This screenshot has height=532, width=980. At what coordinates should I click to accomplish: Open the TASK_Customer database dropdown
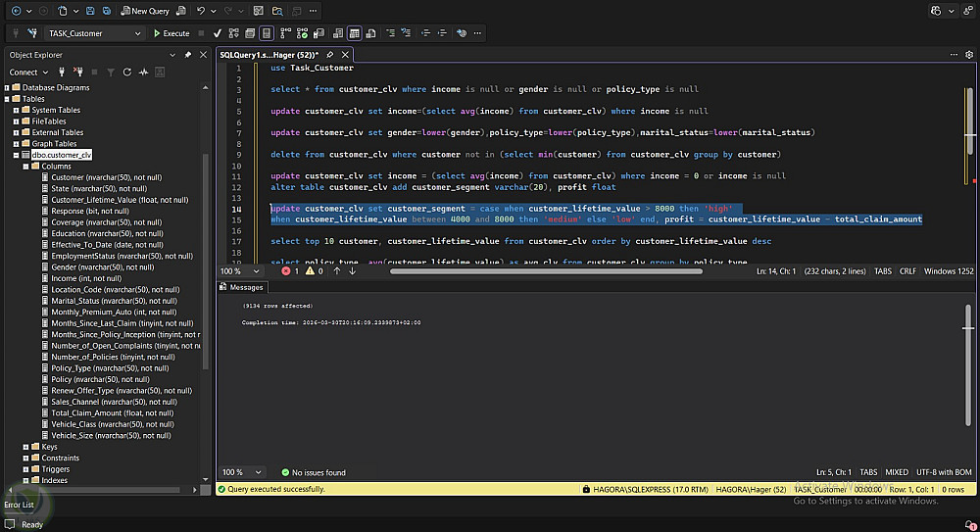pyautogui.click(x=136, y=33)
